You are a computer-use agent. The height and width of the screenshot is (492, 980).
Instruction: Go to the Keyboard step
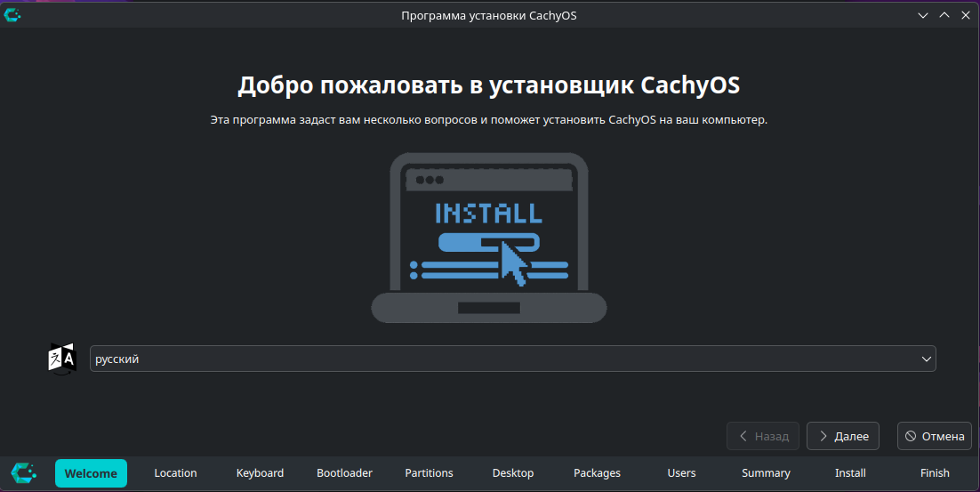(260, 473)
